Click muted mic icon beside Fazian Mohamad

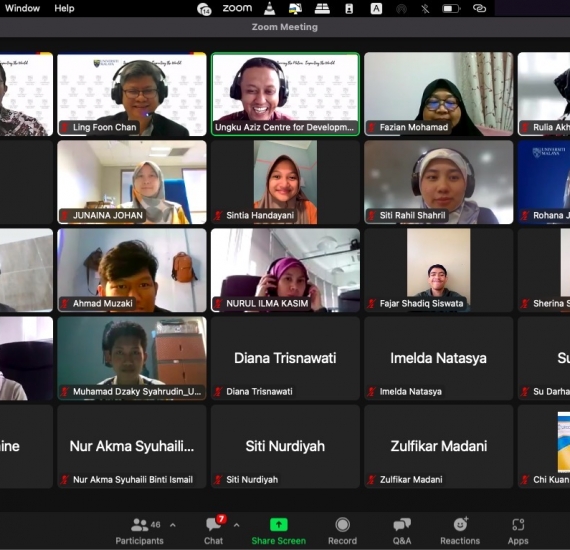(x=372, y=127)
